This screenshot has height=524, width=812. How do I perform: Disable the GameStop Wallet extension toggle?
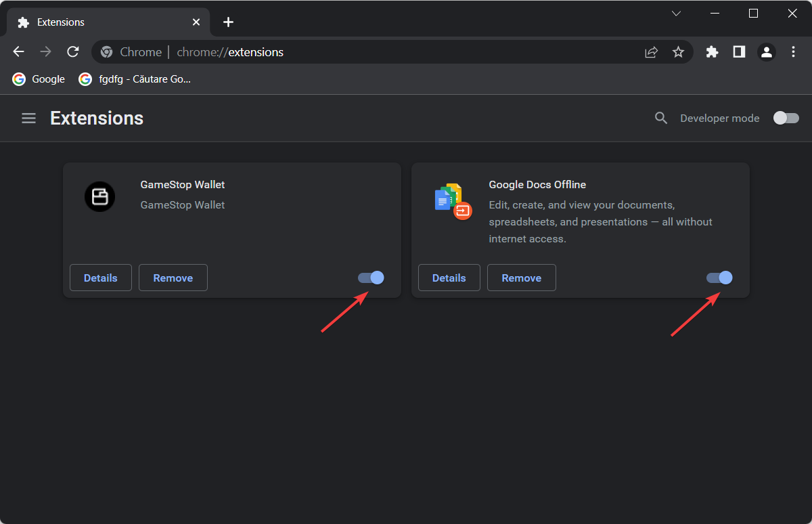(370, 278)
